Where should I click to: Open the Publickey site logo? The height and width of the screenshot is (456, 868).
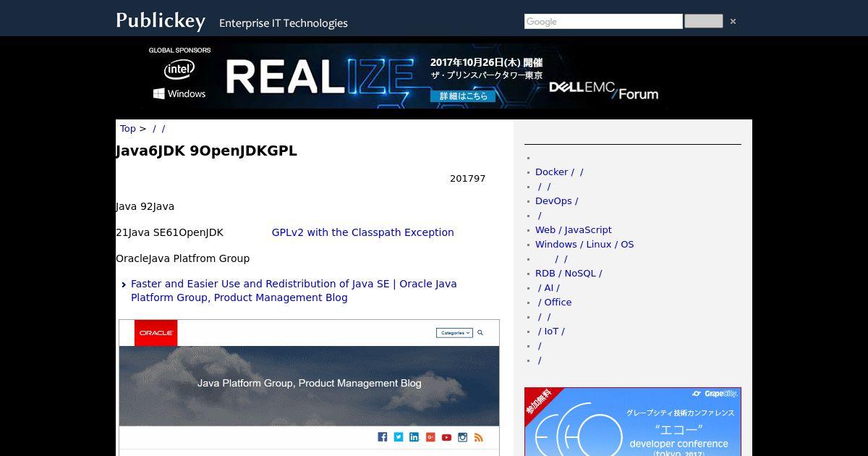click(x=161, y=20)
